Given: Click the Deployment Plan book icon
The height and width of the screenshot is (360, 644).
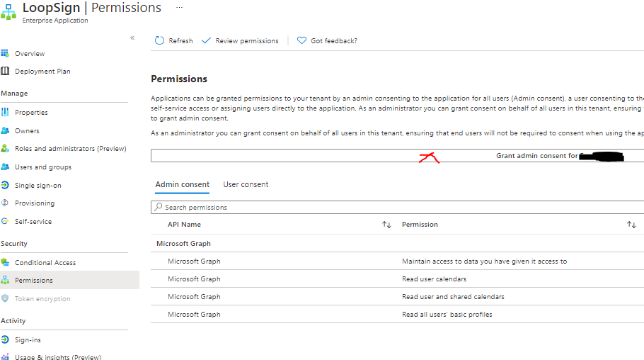Looking at the screenshot, I should [5, 71].
